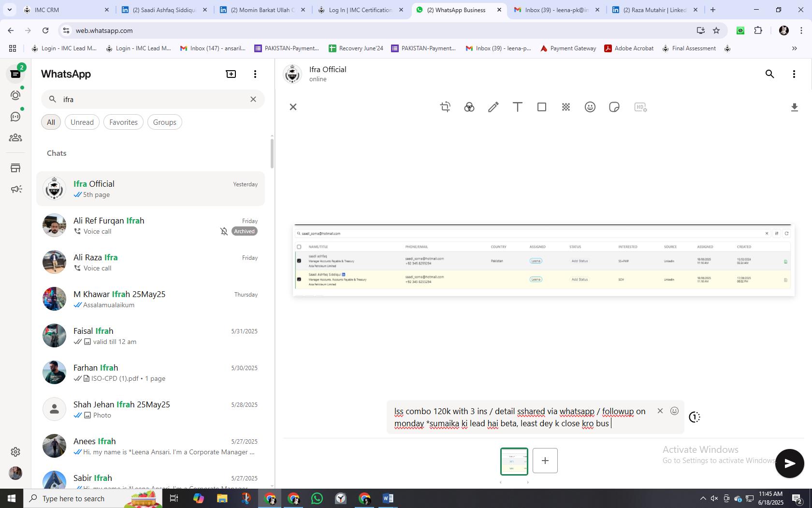
Task: Switch to Inbox (39) leena-pk tab
Action: pyautogui.click(x=557, y=10)
